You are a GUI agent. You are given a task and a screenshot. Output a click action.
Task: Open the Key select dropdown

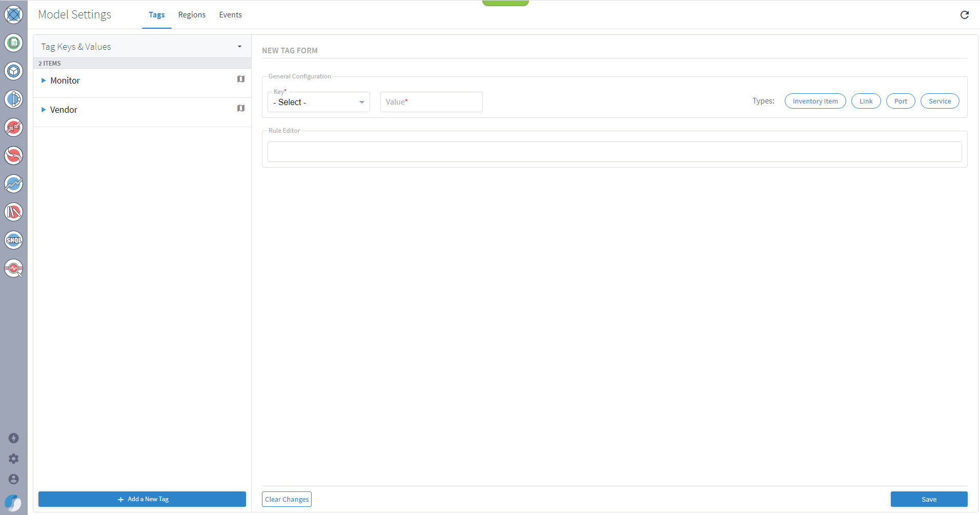pyautogui.click(x=318, y=102)
